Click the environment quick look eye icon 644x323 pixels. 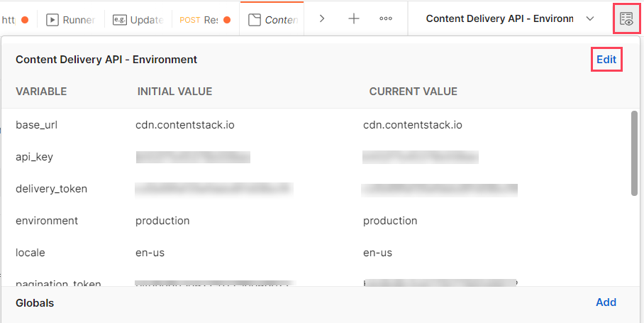pyautogui.click(x=626, y=19)
